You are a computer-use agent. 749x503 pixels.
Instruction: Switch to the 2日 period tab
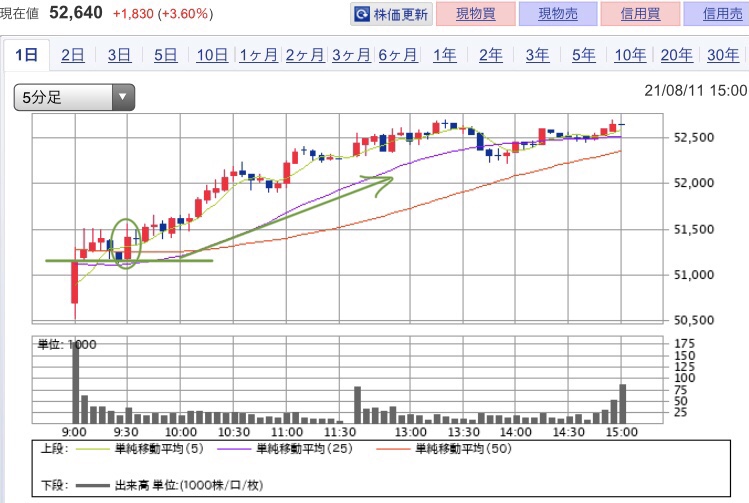(x=73, y=55)
